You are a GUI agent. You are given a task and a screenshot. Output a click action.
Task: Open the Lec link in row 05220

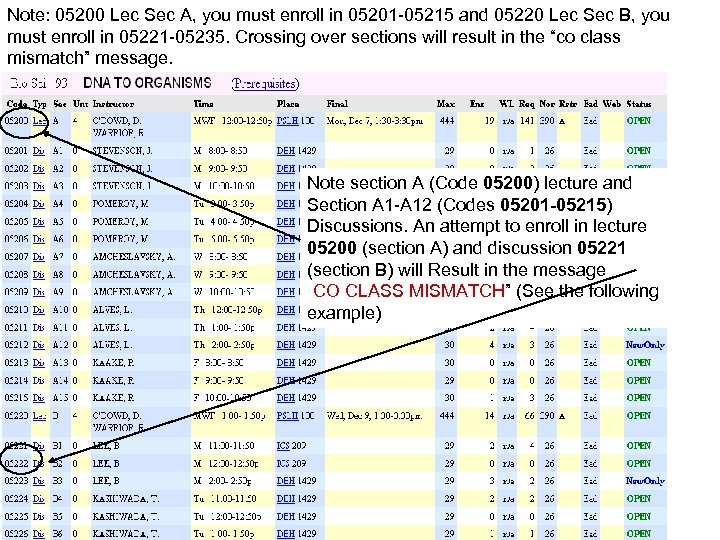point(39,416)
